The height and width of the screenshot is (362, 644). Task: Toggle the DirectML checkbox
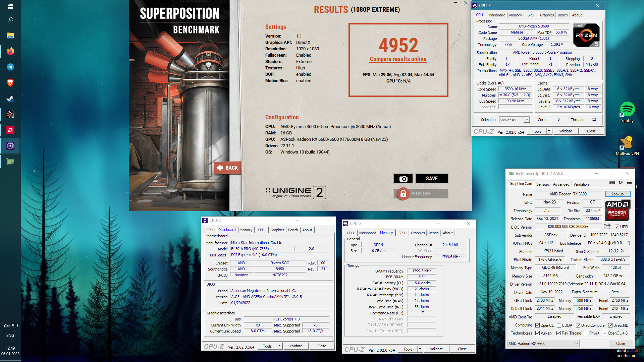610,325
